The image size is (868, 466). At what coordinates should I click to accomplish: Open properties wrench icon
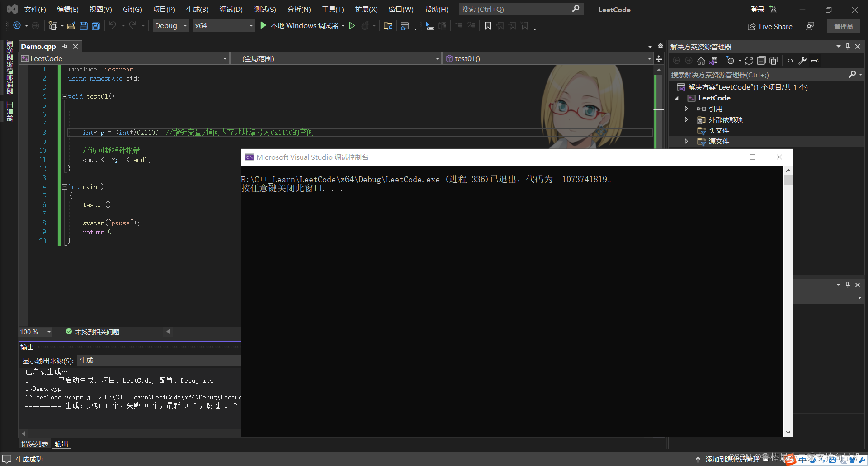pos(802,61)
